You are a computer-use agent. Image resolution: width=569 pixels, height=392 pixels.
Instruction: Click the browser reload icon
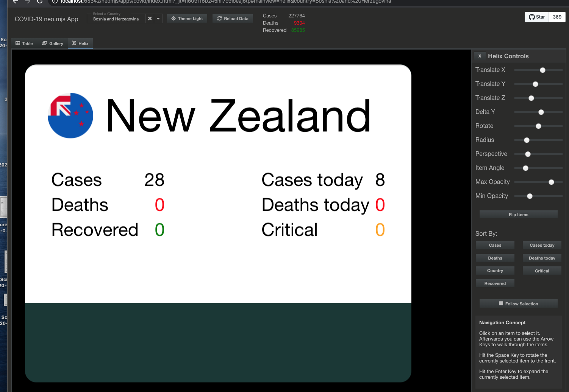[40, 2]
